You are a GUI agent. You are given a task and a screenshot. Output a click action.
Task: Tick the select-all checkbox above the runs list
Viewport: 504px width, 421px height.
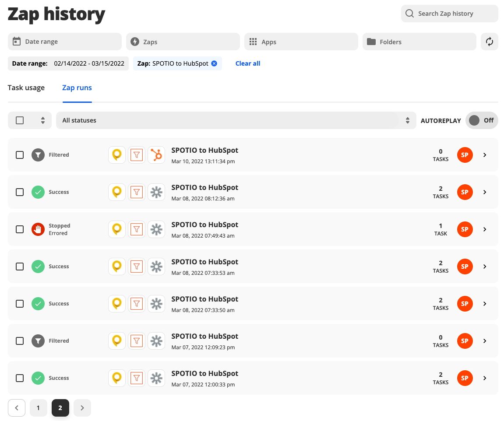click(x=20, y=120)
